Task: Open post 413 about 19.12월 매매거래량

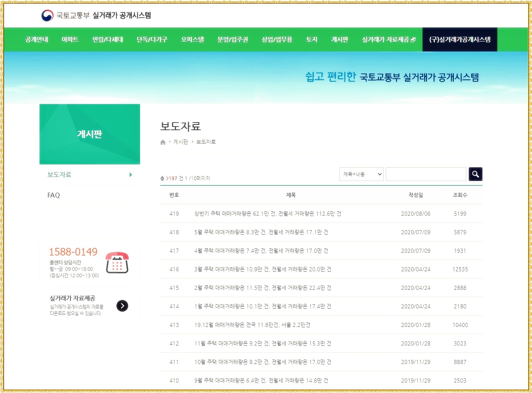Action: pyautogui.click(x=253, y=325)
